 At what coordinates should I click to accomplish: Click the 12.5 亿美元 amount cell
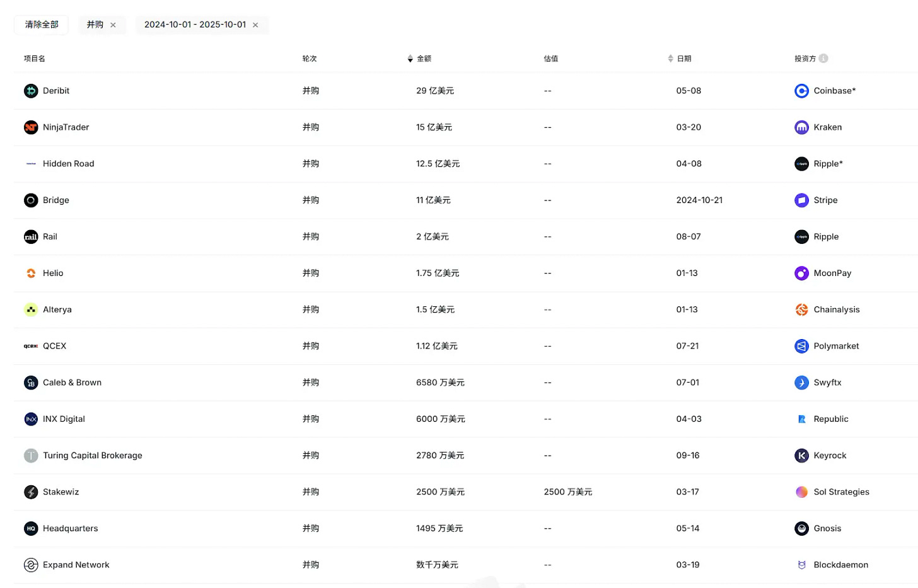tap(438, 164)
